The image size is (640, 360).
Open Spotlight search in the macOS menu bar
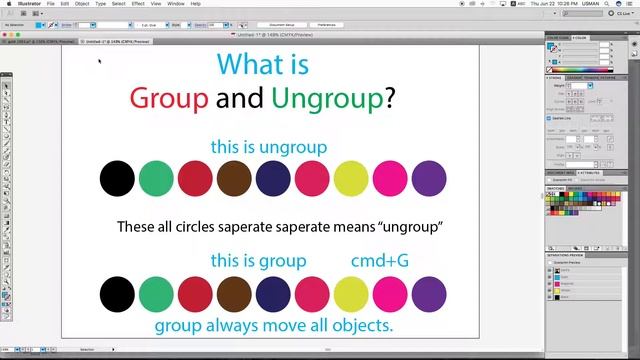coord(607,4)
